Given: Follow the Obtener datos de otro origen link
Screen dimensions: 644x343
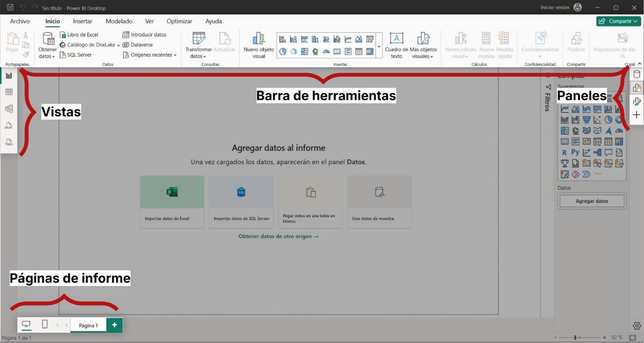Looking at the screenshot, I should pos(278,237).
